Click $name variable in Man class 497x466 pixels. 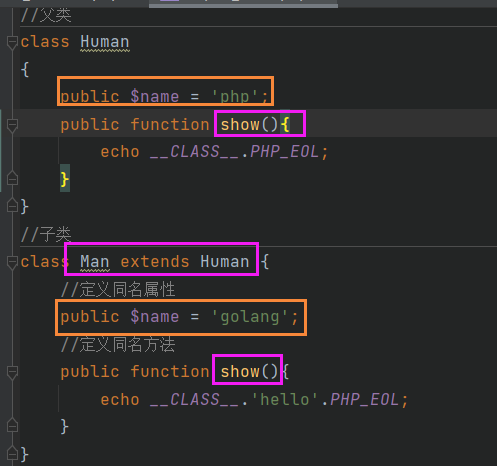coord(155,317)
